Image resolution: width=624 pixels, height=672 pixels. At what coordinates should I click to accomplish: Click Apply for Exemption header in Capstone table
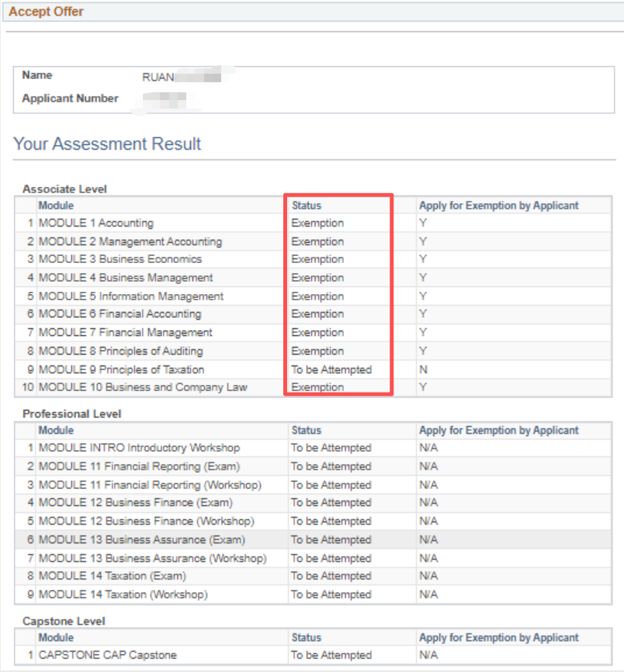tap(498, 637)
